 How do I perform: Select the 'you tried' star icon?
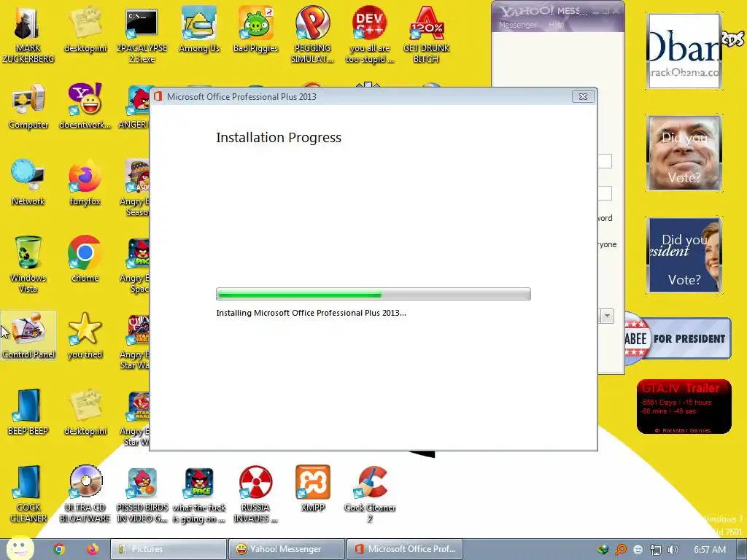point(85,335)
